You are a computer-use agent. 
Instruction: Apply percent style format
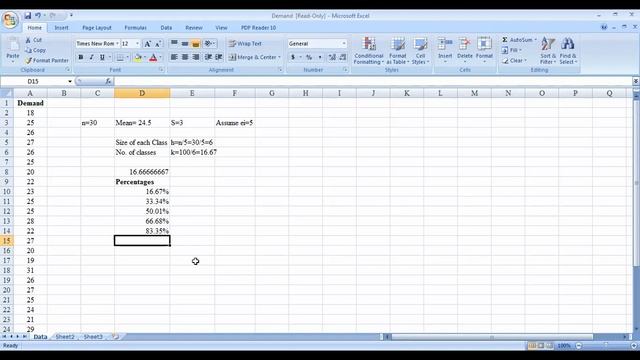coord(309,57)
